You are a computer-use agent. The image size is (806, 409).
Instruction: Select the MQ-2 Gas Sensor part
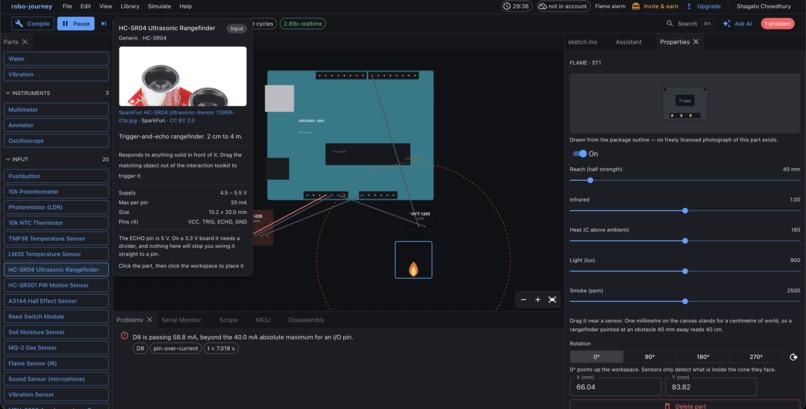[57, 348]
